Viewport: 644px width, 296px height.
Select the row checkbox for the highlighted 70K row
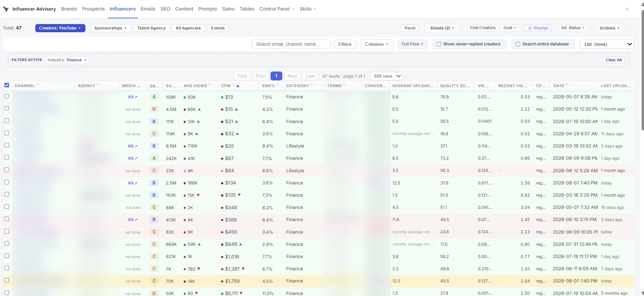tap(7, 280)
